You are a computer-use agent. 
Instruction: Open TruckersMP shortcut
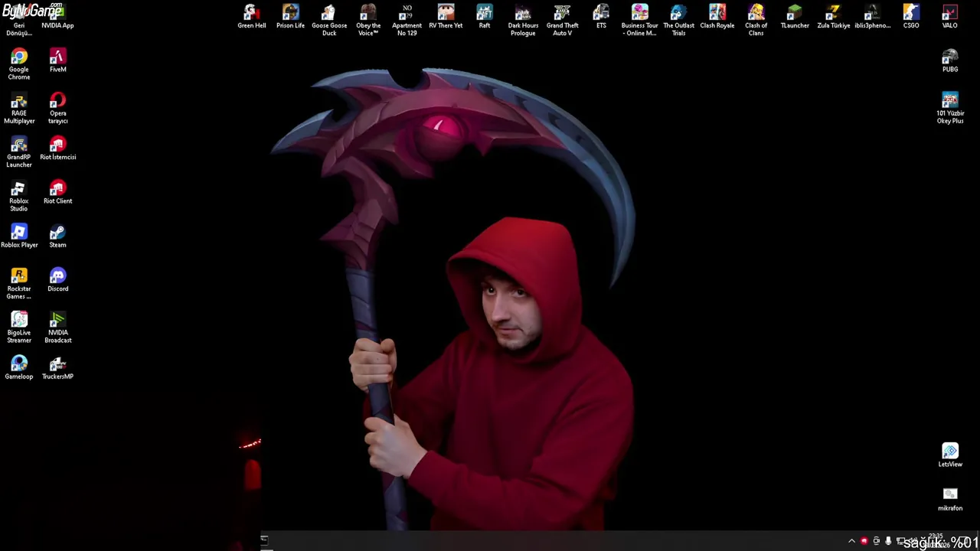pos(57,368)
